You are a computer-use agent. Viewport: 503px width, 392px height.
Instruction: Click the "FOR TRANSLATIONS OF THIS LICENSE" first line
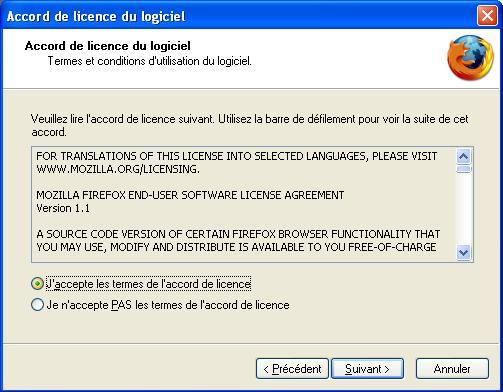click(237, 156)
